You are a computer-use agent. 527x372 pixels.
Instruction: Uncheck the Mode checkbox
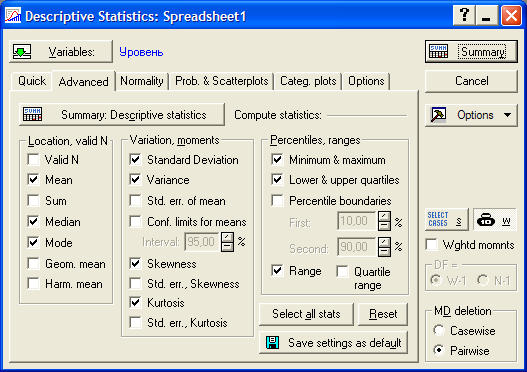(x=34, y=242)
